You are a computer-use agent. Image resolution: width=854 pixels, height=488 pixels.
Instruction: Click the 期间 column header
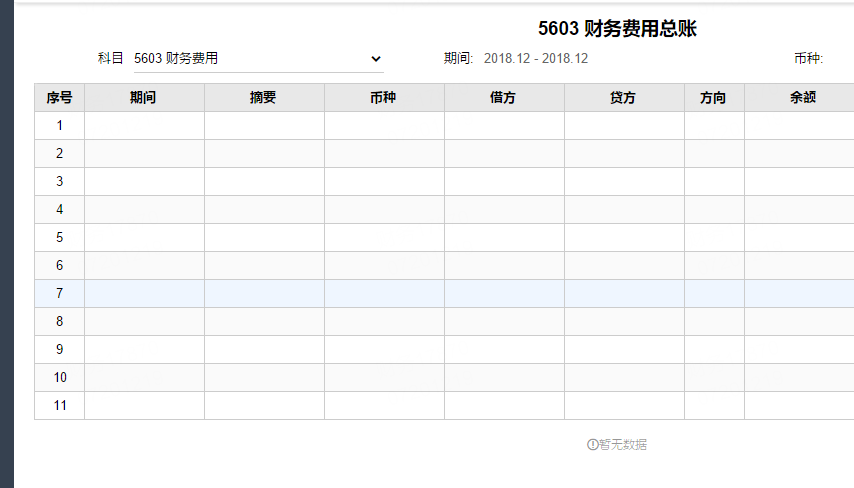click(x=144, y=97)
